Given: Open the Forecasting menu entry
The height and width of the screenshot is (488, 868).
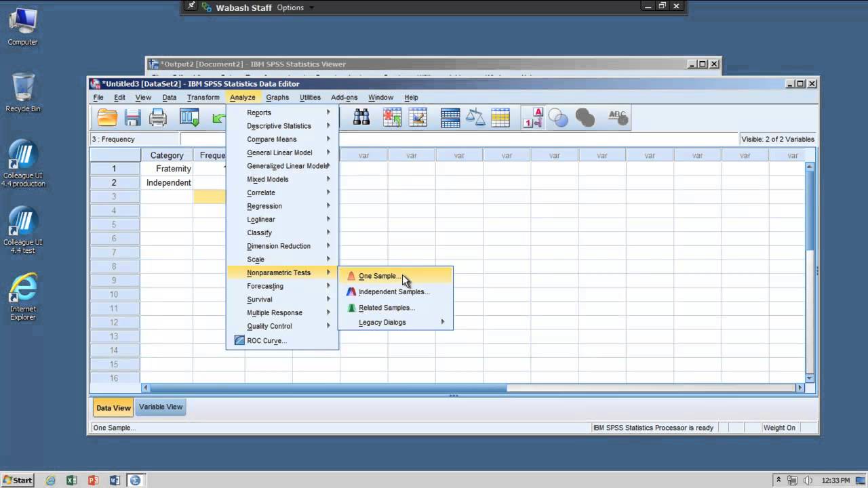Looking at the screenshot, I should [281, 286].
